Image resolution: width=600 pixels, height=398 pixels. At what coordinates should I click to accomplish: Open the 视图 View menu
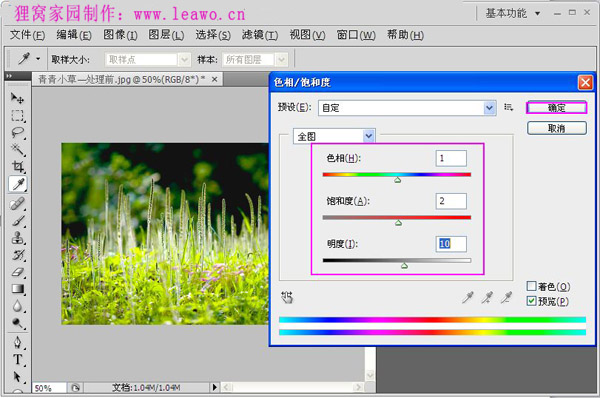(x=307, y=35)
